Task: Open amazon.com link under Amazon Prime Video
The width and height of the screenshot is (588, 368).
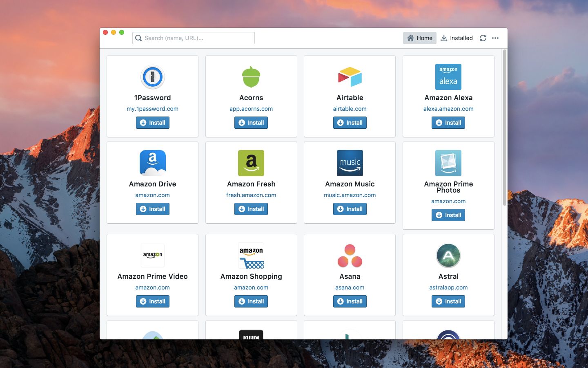Action: 152,287
